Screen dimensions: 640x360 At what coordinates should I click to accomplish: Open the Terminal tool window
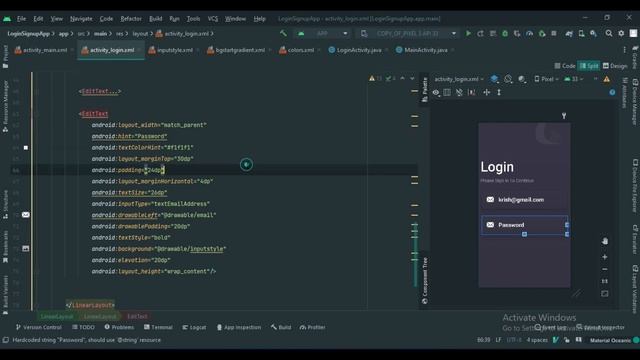tap(158, 327)
